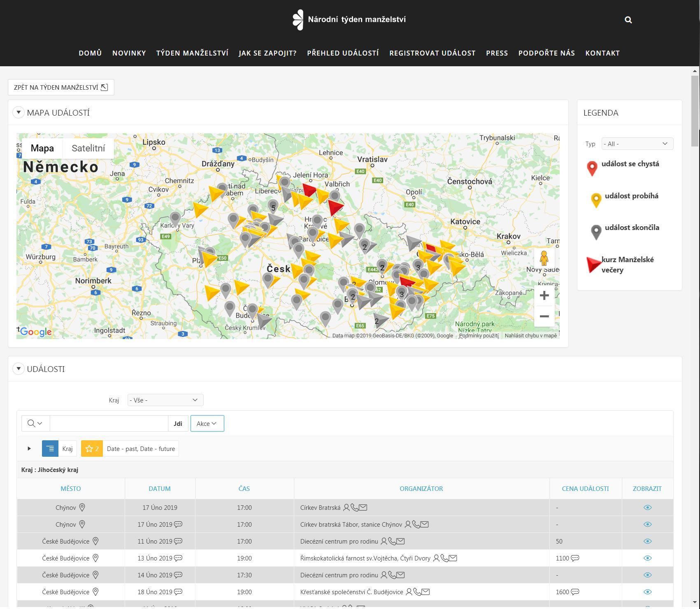Click the search magnifier icon in header
Image resolution: width=700 pixels, height=609 pixels.
[x=628, y=20]
